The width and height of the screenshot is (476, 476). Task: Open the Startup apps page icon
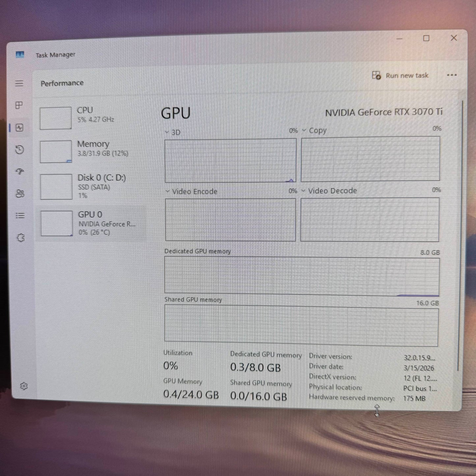20,171
